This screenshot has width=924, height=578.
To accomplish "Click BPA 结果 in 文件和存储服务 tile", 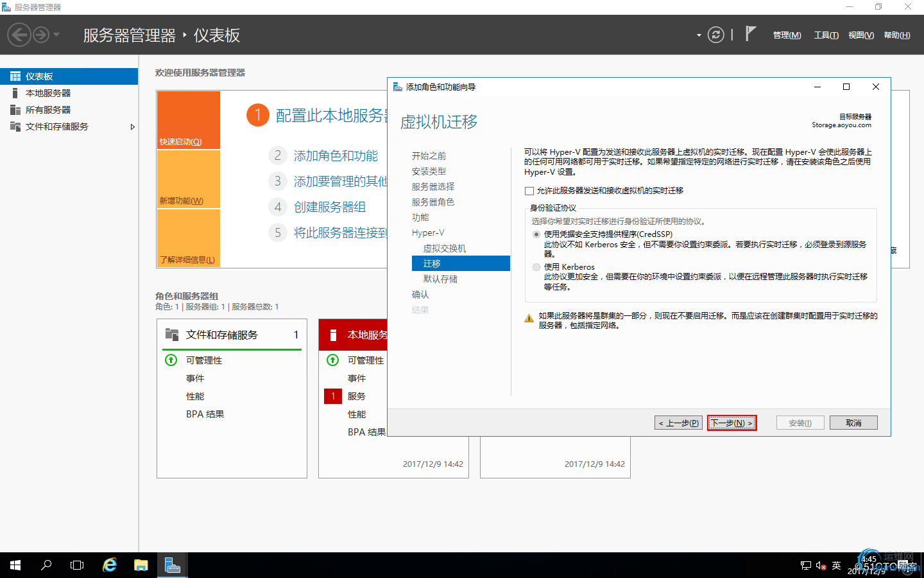I will (x=205, y=414).
